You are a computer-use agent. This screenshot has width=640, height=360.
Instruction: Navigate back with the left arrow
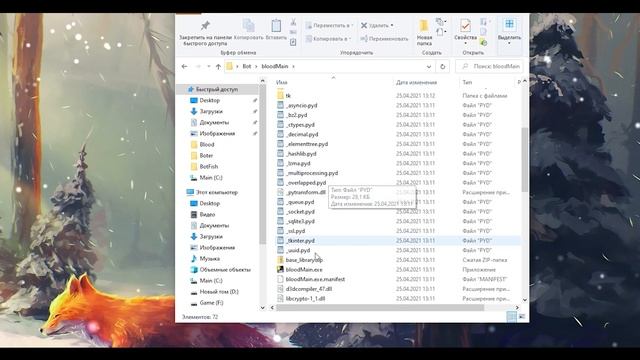click(x=184, y=66)
